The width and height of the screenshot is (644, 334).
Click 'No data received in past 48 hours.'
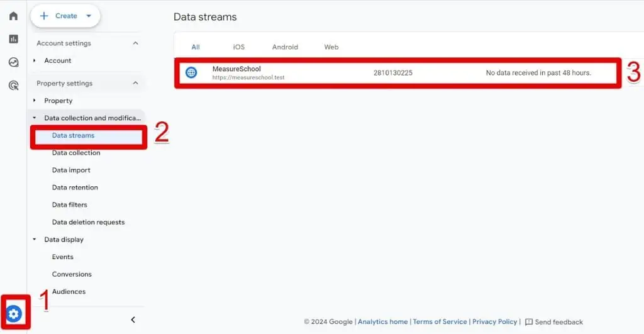538,73
